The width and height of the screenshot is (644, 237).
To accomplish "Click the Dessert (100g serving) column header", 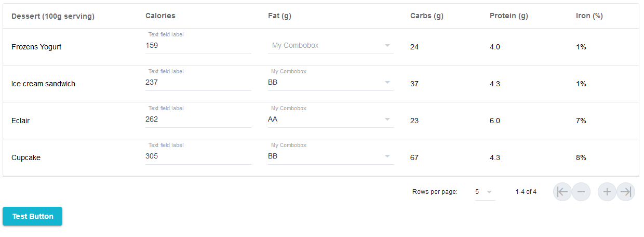I will 53,16.
